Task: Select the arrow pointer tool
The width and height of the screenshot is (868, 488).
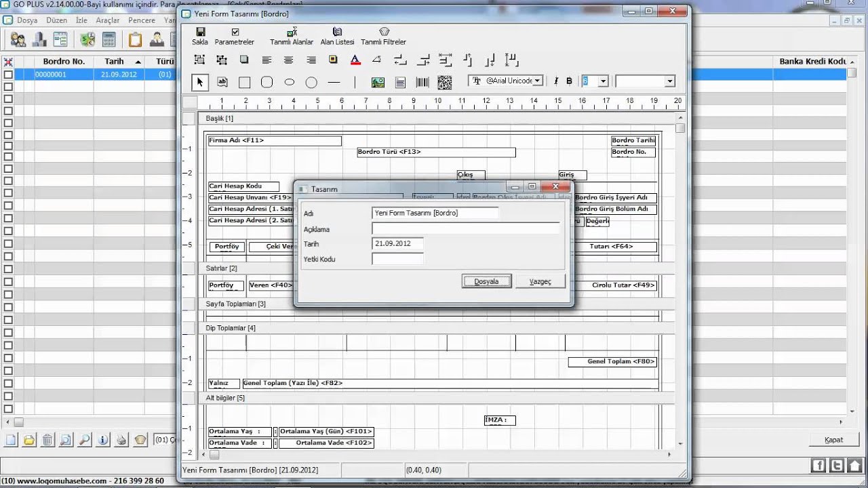Action: (x=199, y=82)
